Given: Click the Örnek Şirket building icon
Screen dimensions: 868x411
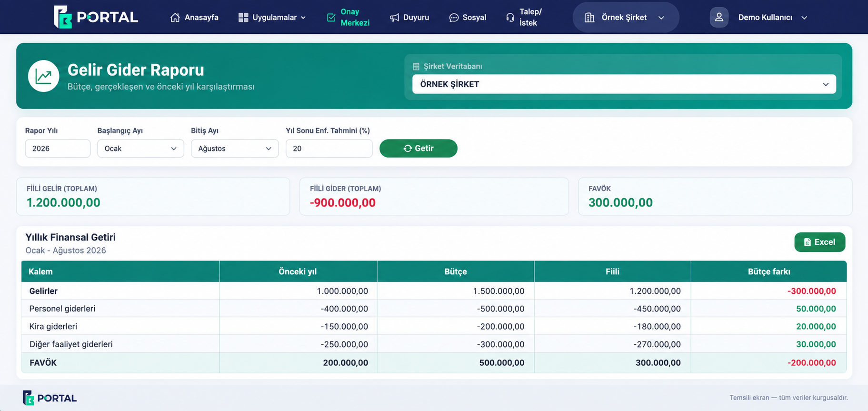Looking at the screenshot, I should pos(589,18).
